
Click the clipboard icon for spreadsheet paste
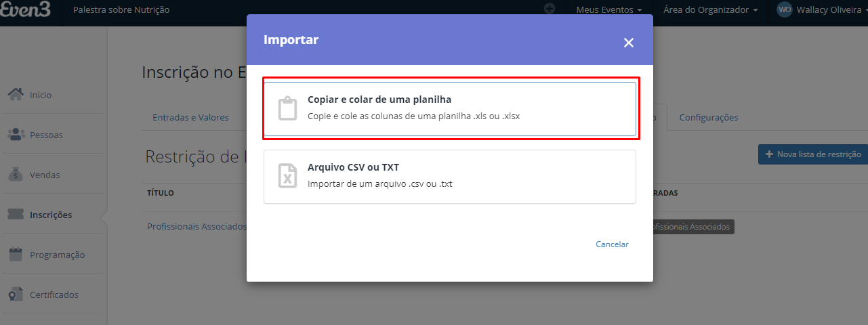tap(288, 108)
